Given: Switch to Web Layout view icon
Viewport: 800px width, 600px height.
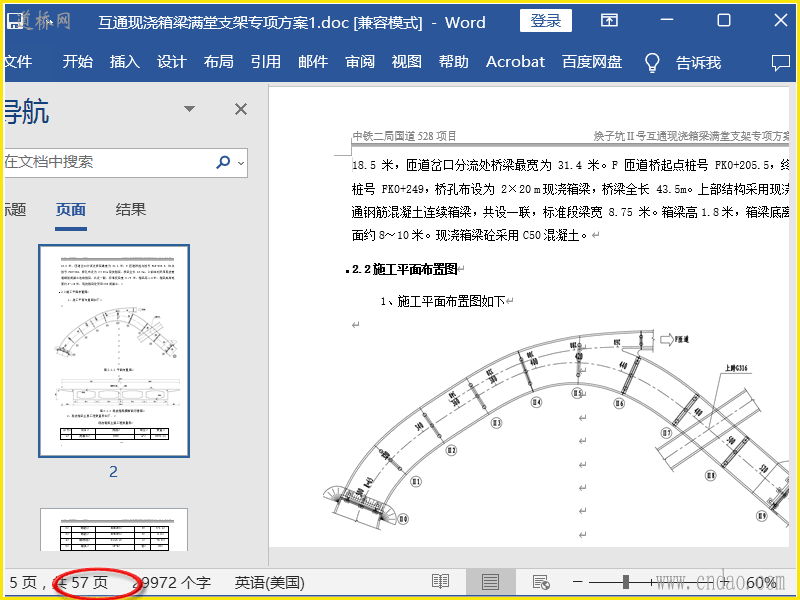Looking at the screenshot, I should click(541, 582).
